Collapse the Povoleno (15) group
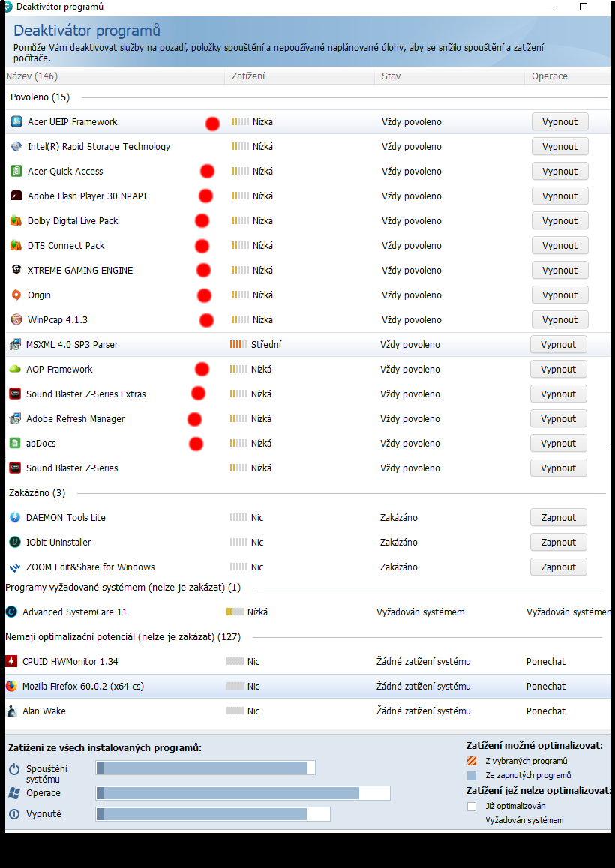615x868 pixels. pos(40,97)
